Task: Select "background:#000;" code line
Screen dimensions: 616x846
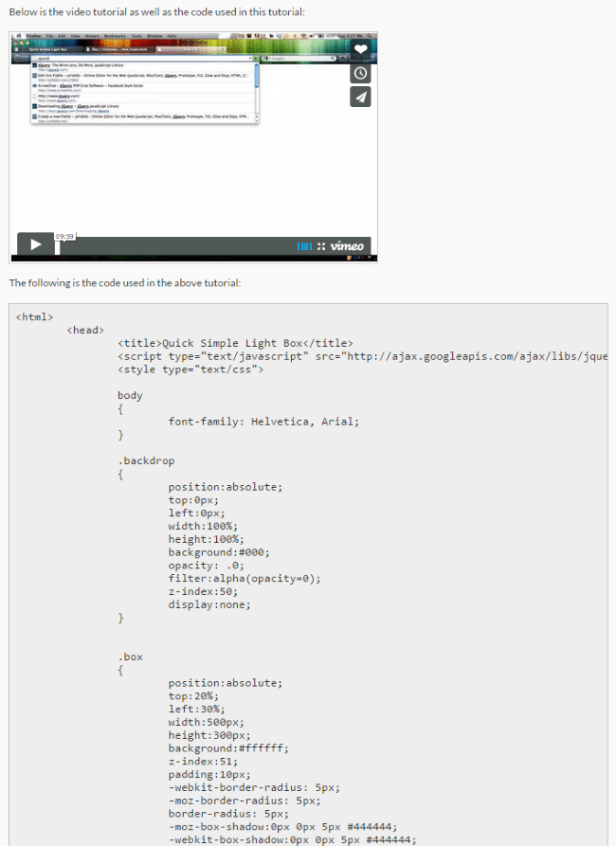Action: [219, 552]
